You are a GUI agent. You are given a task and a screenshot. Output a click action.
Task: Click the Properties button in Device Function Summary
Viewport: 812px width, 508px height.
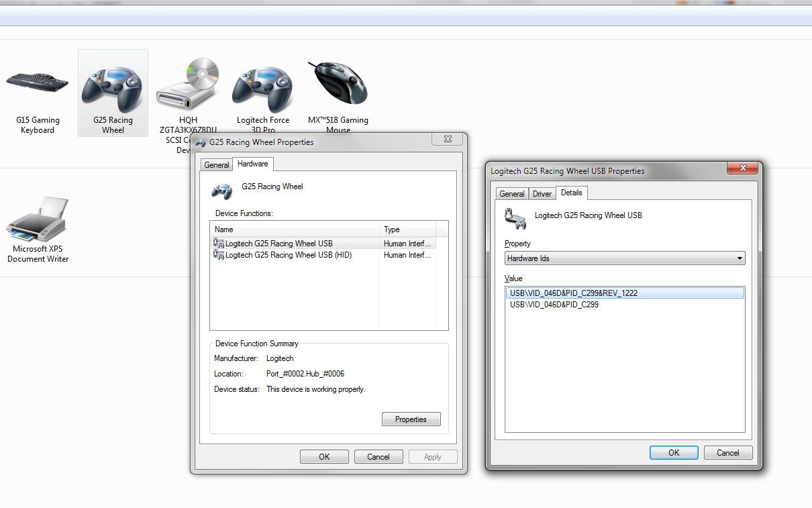[x=411, y=419]
